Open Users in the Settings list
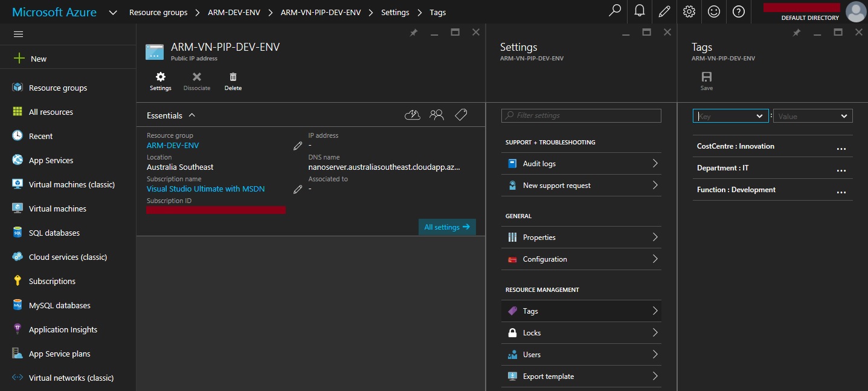868x391 pixels. point(581,355)
